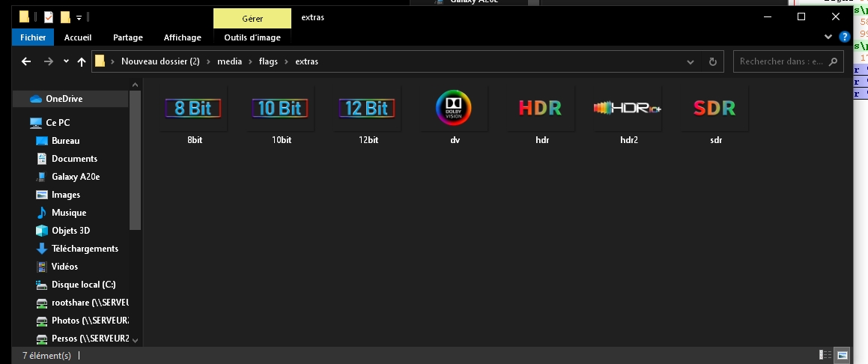Image resolution: width=868 pixels, height=364 pixels.
Task: Switch to large icons view in status bar
Action: tap(842, 354)
